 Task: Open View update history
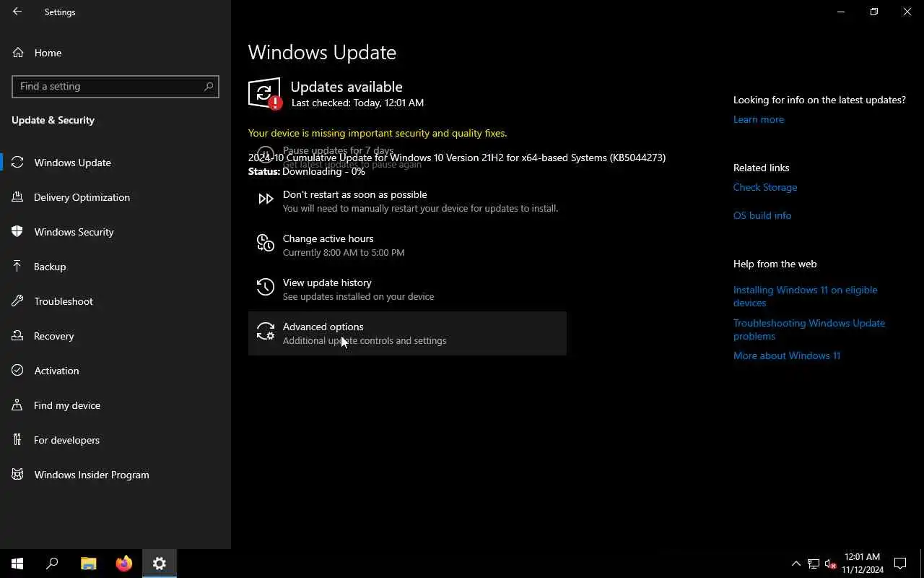pos(407,289)
